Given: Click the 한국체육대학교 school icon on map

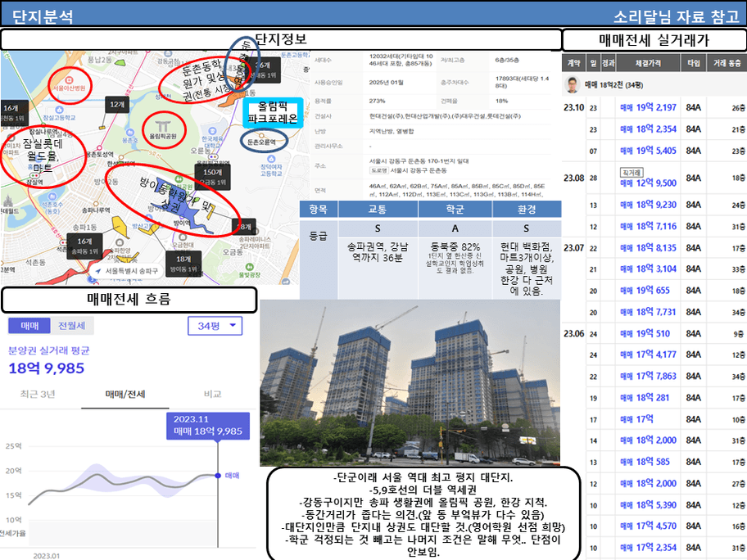Looking at the screenshot, I should pos(212,130).
